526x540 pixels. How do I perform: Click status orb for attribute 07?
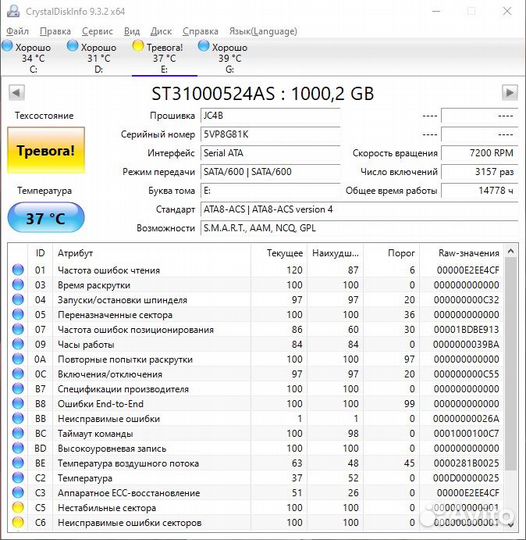18,329
